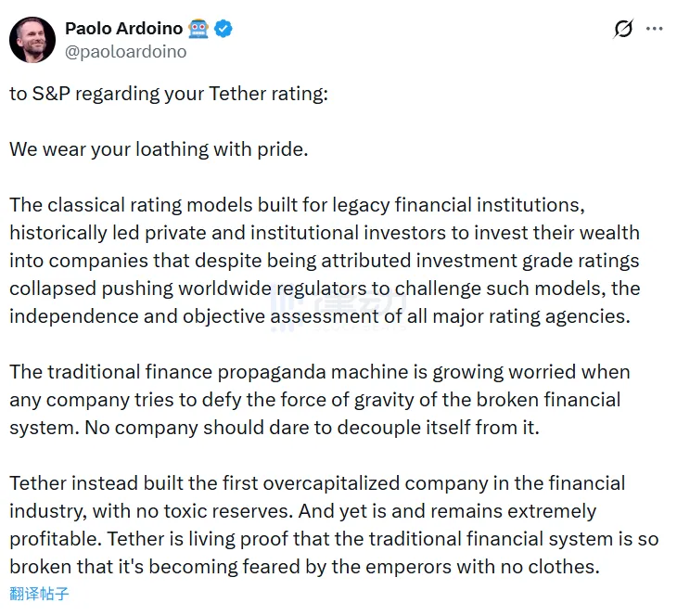Open Paolo Ardoino's profile picture

(32, 39)
